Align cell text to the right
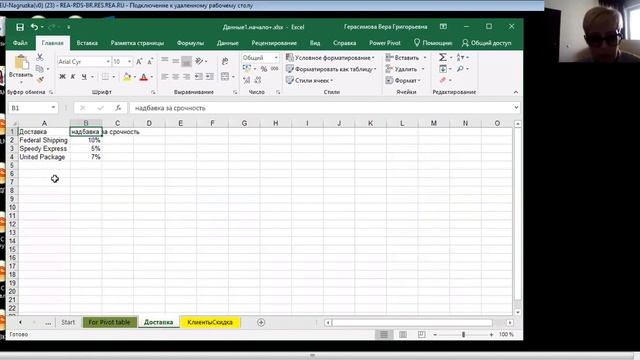Viewport: 640px width, 360px height. 187,77
